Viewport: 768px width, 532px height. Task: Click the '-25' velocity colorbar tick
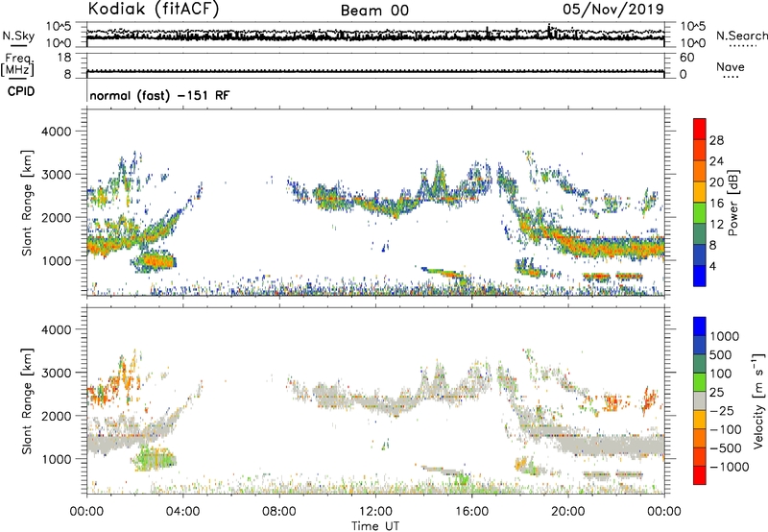point(721,411)
